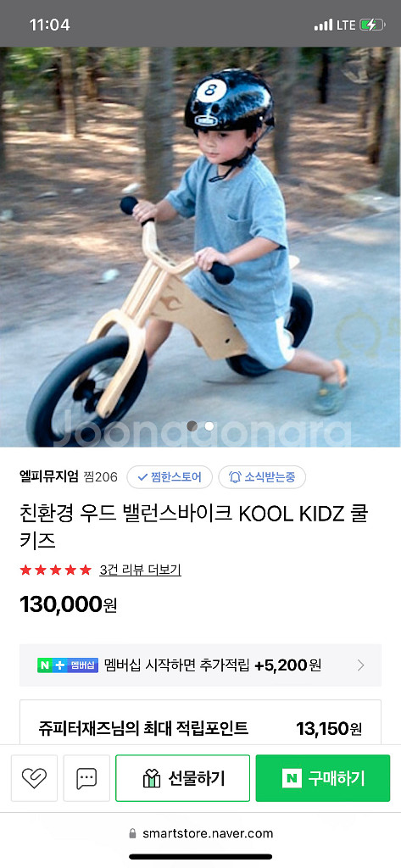
Task: Tap the checkmark icon in 찜한스토어
Action: [142, 476]
